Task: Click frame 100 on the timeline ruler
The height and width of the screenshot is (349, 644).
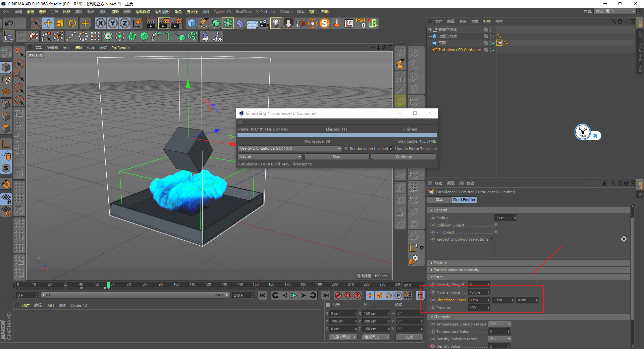Action: click(176, 285)
